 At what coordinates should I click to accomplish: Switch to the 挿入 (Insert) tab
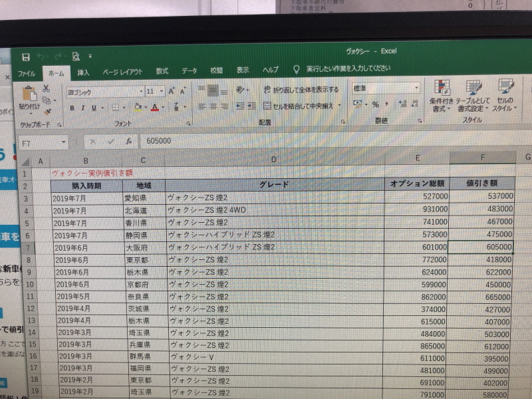coord(83,72)
